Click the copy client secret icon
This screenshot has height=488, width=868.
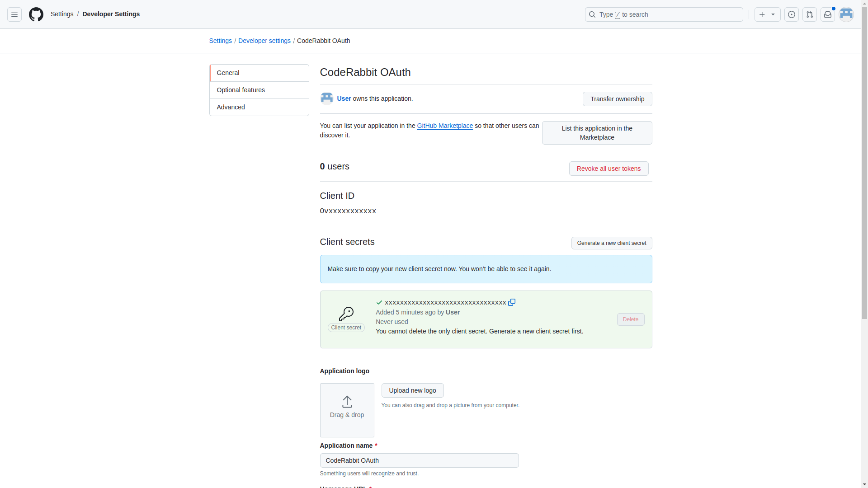511,302
